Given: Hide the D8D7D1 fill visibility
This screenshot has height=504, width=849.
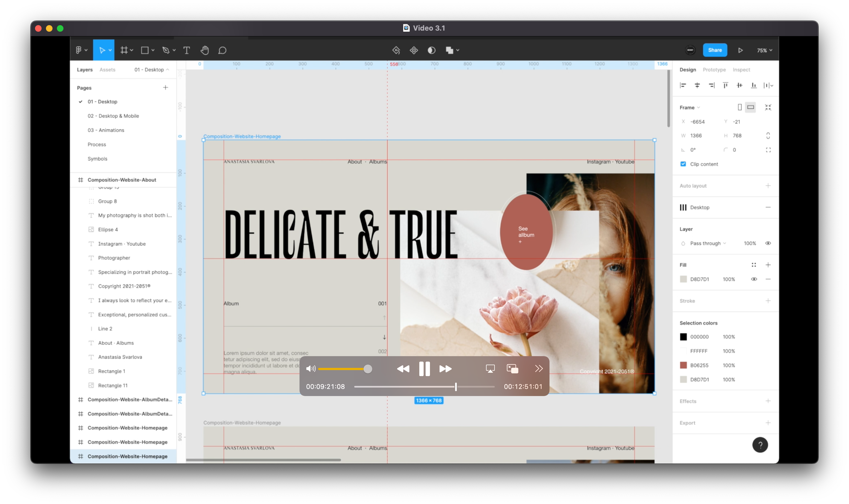Looking at the screenshot, I should [754, 279].
